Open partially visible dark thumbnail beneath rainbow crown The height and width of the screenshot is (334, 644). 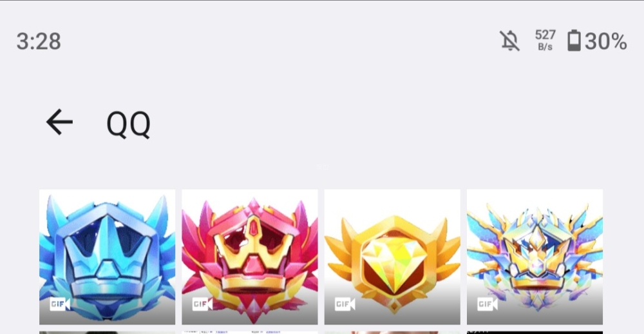coord(535,332)
